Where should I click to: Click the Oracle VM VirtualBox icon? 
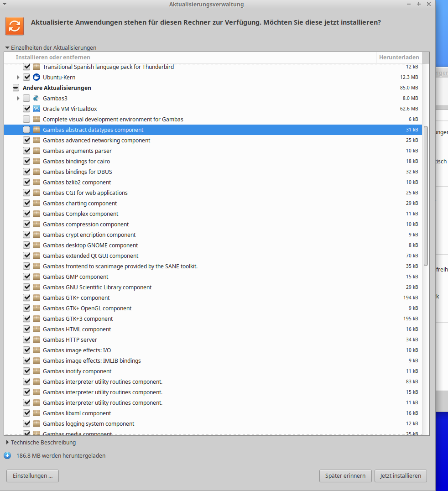[x=36, y=109]
